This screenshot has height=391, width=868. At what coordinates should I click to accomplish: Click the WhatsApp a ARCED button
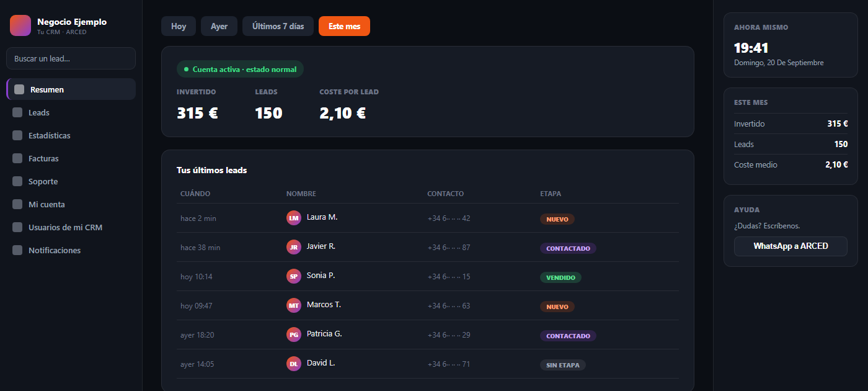[x=790, y=246]
